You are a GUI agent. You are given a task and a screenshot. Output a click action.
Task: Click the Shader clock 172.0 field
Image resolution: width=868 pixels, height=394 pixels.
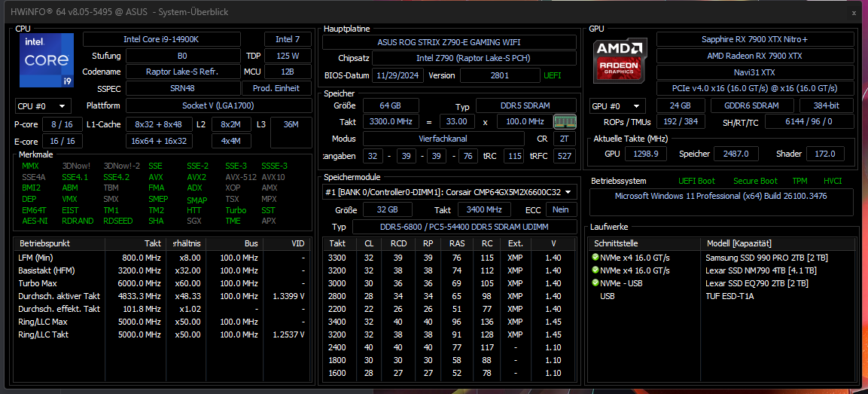[x=825, y=154]
